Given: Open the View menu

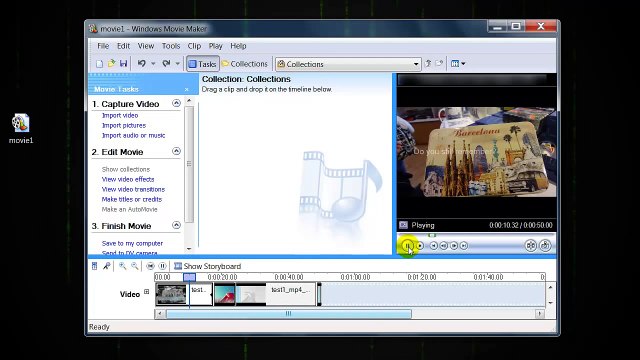Looking at the screenshot, I should [x=146, y=46].
